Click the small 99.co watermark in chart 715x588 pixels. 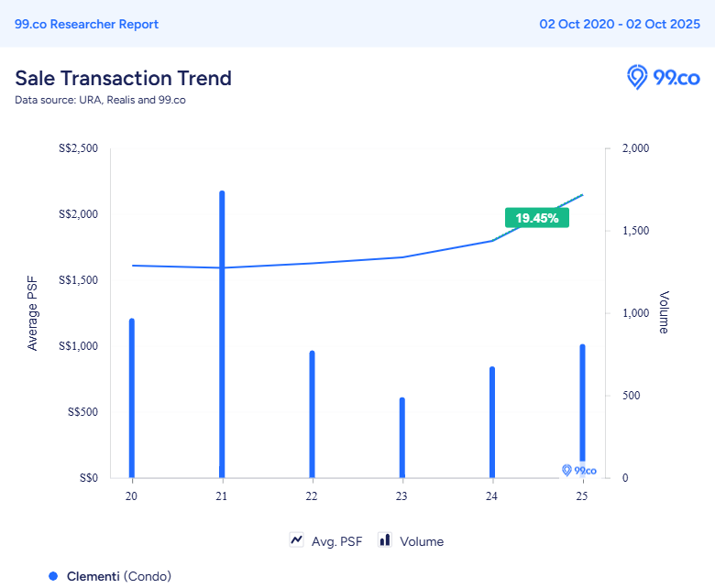click(579, 470)
